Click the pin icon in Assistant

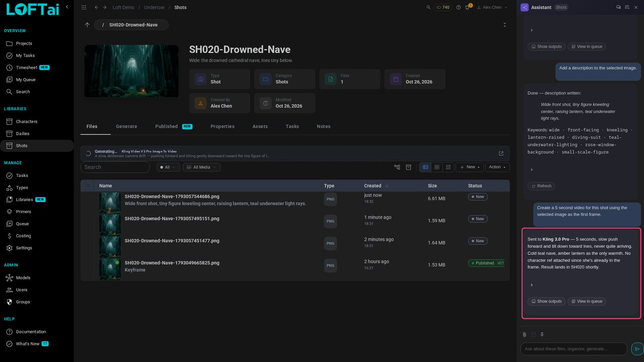point(542,334)
